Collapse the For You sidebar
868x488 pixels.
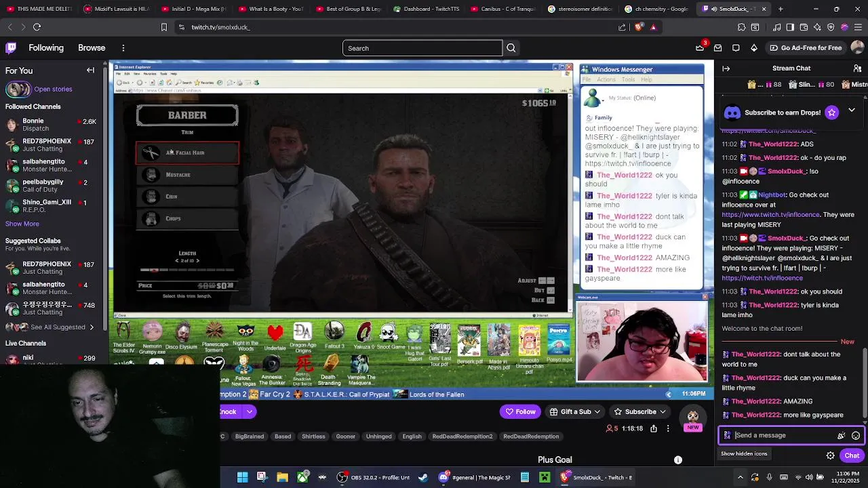tap(90, 70)
